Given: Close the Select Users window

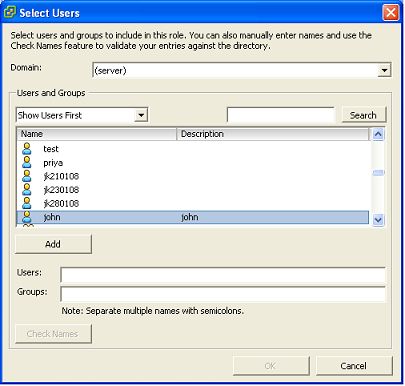Looking at the screenshot, I should [391, 13].
